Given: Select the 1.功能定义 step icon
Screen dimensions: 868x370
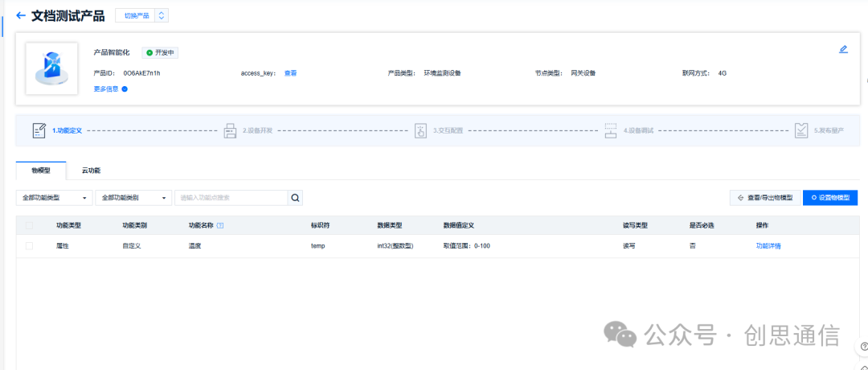Looking at the screenshot, I should pyautogui.click(x=39, y=131).
